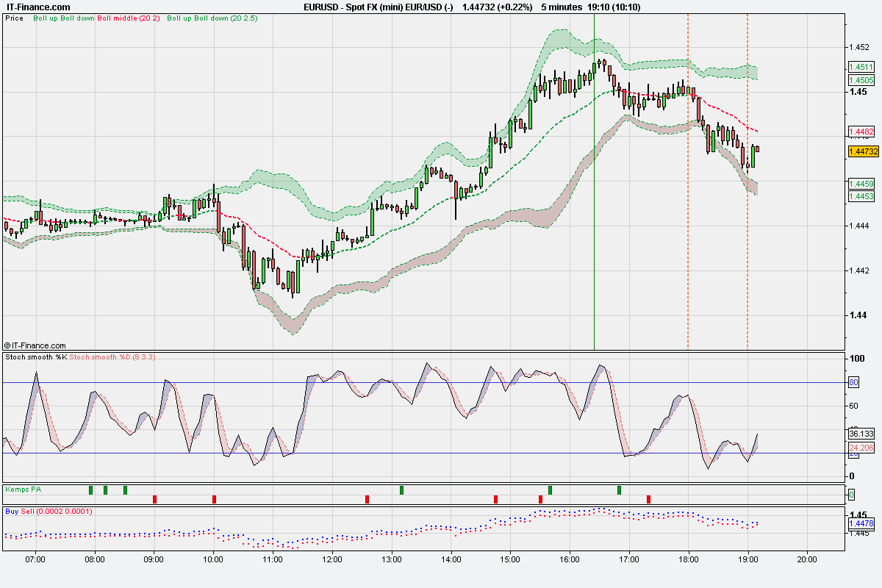
Task: Click the 0 value tag in Kemps PA panel
Action: pyautogui.click(x=851, y=495)
